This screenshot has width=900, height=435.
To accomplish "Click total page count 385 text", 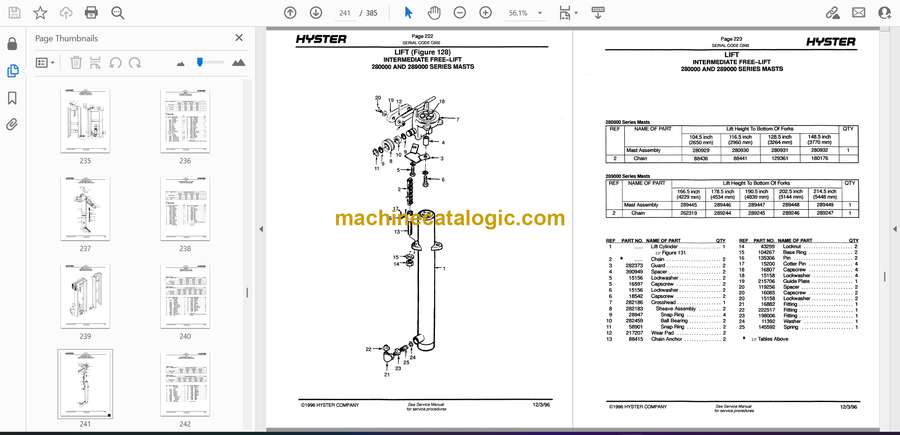I will (372, 13).
